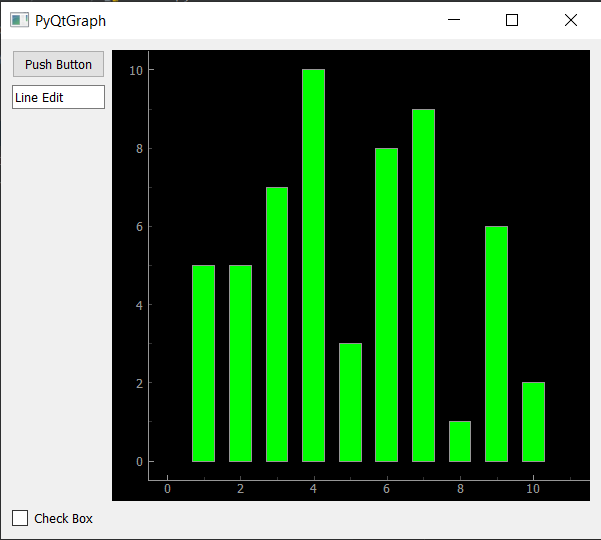Screen dimensions: 601x540
Task: Click the x-axis tick label 6
Action: coord(386,489)
